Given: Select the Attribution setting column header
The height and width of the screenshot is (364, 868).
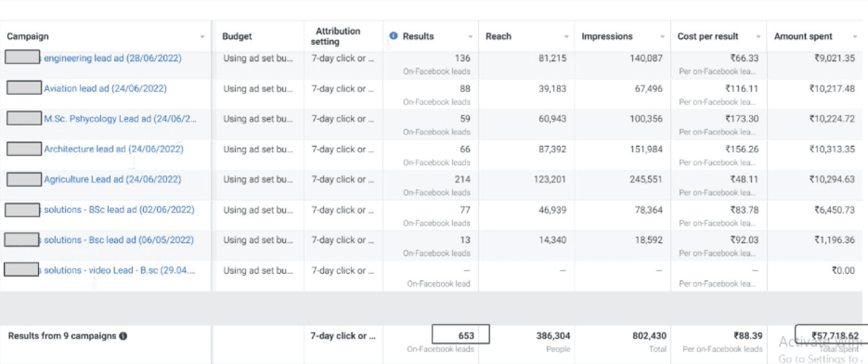Looking at the screenshot, I should click(335, 37).
